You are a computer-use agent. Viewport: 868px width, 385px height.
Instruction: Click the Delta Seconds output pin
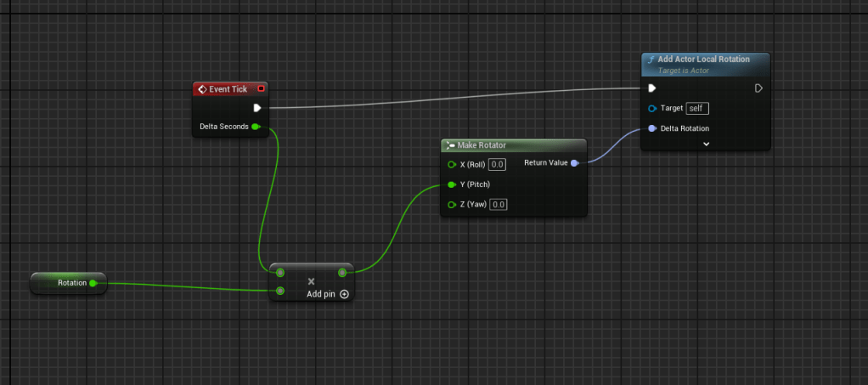[256, 127]
